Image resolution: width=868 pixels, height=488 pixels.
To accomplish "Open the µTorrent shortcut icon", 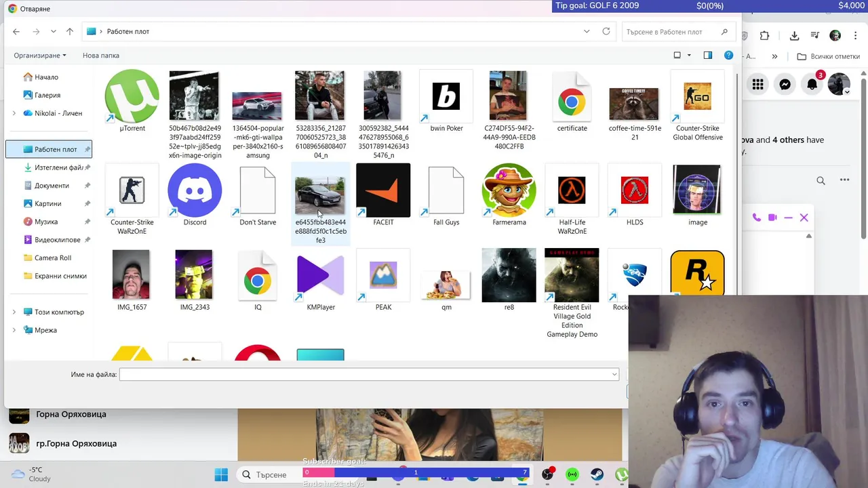I will [132, 96].
